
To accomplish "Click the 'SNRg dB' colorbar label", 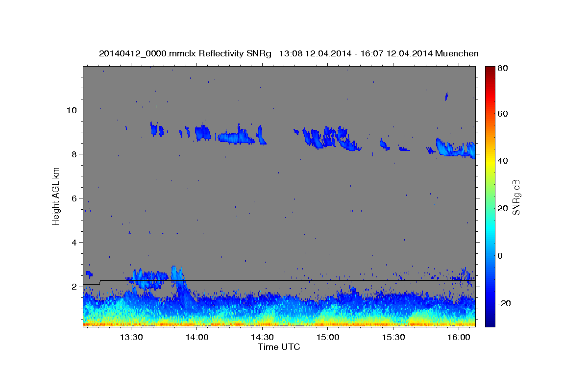I will coord(516,197).
